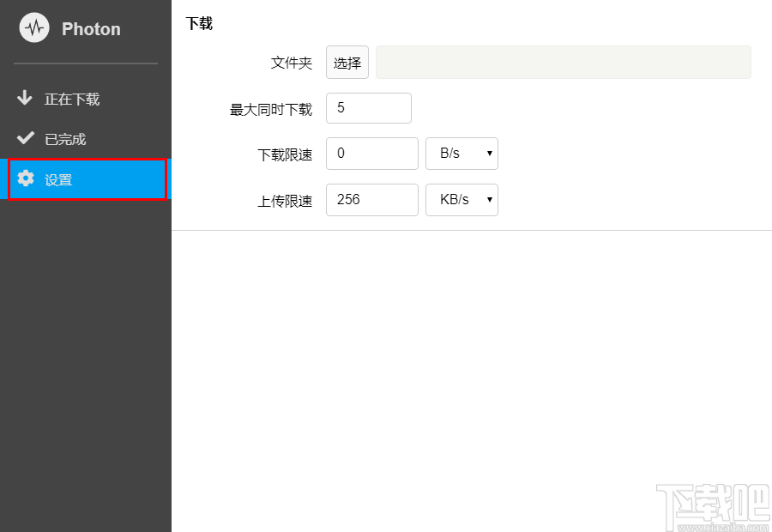Image resolution: width=772 pixels, height=532 pixels.
Task: Click the 下载 section heading
Action: click(199, 23)
